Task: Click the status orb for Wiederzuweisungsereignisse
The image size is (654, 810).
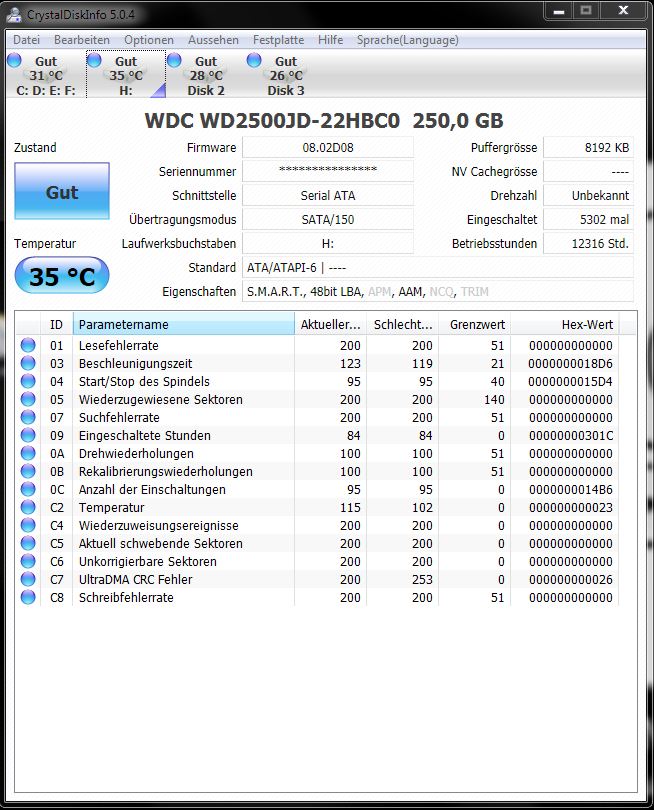Action: [28, 525]
